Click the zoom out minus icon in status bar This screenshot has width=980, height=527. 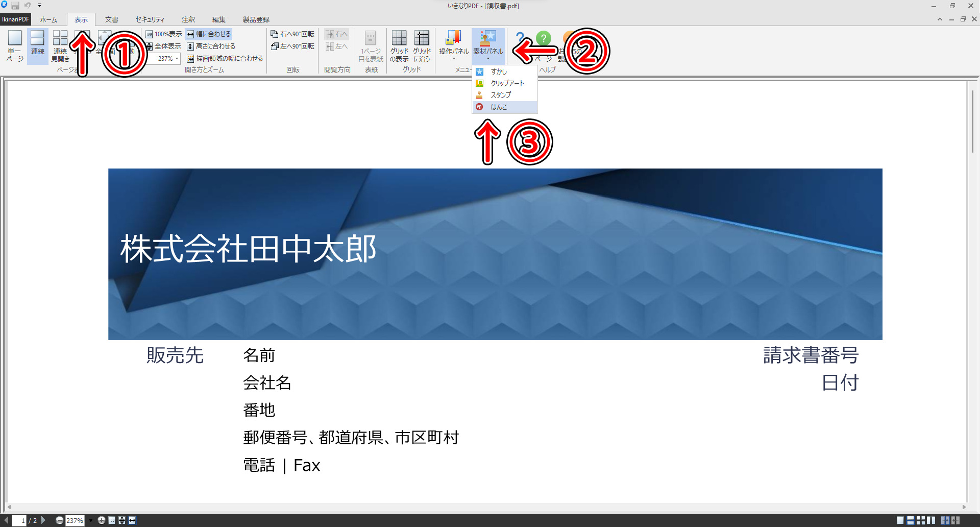(60, 520)
